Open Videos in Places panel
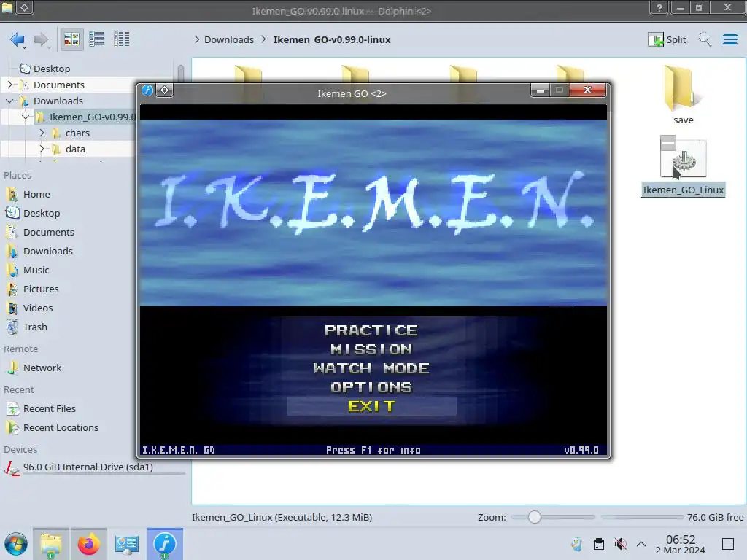This screenshot has width=747, height=560. pos(38,308)
